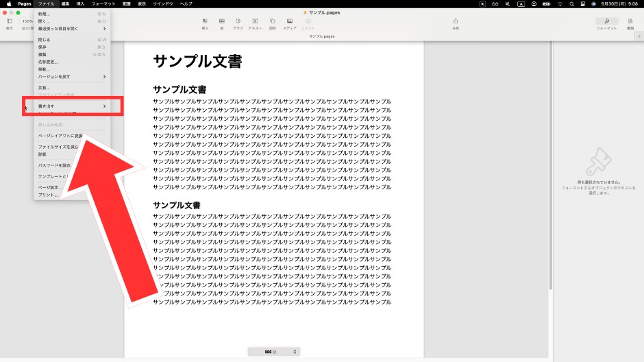Choose 保存 from the File menu
Viewport: 644px width, 362px height.
click(x=72, y=47)
